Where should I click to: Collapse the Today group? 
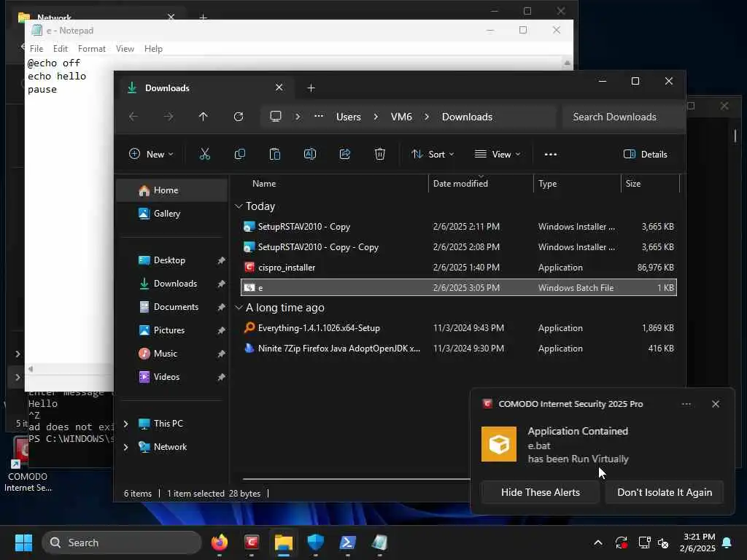pyautogui.click(x=239, y=206)
